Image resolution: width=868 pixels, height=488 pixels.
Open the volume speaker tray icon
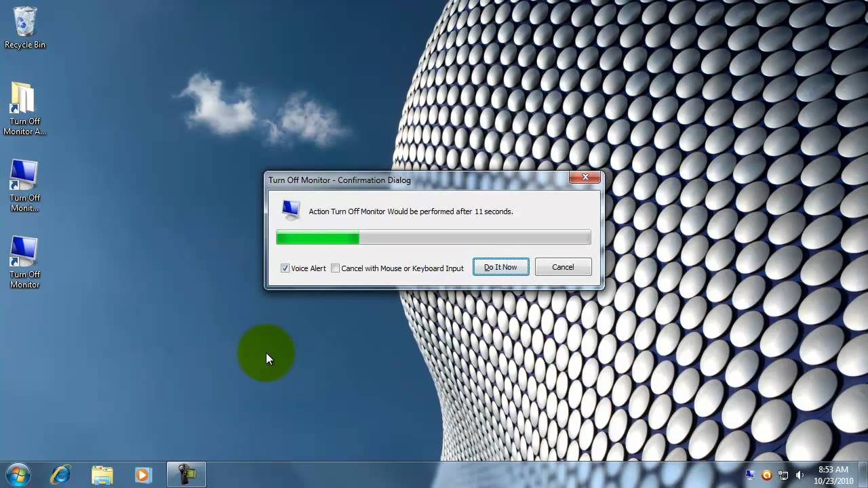point(800,475)
